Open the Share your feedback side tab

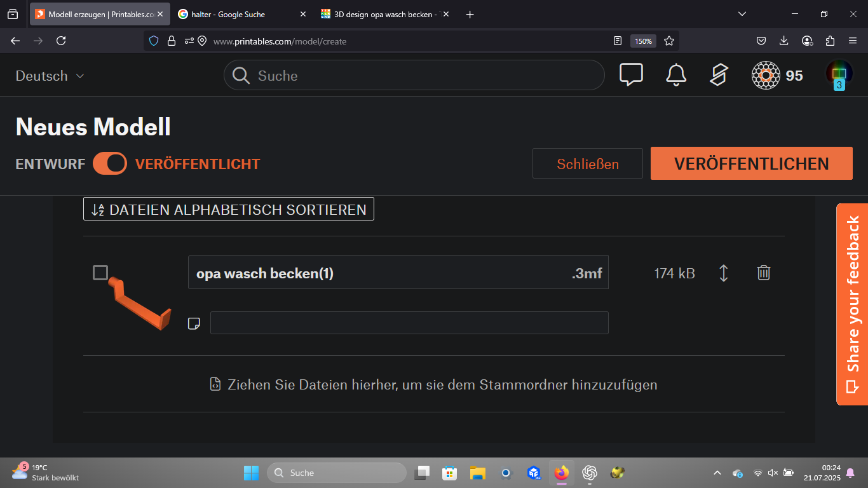(x=852, y=304)
